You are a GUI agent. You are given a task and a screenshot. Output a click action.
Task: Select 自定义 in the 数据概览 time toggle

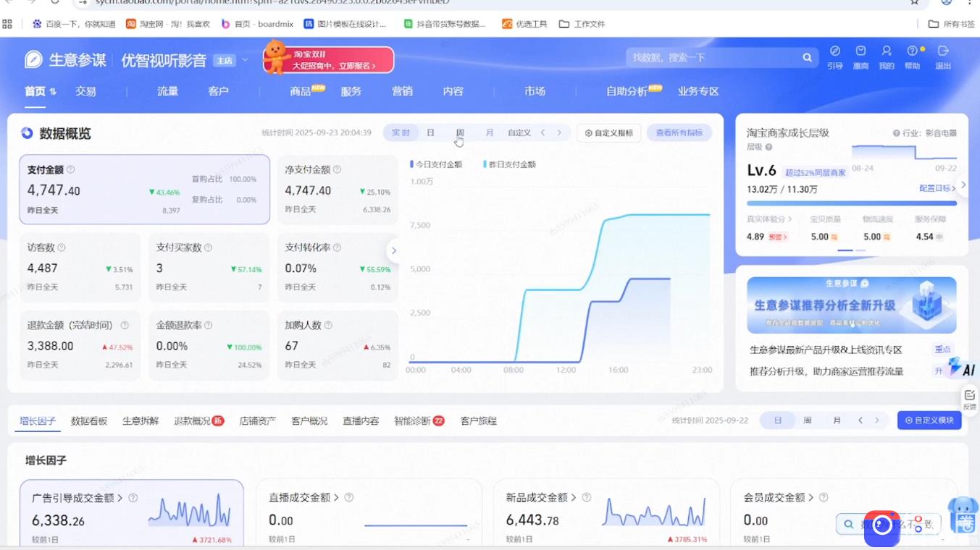(x=519, y=133)
